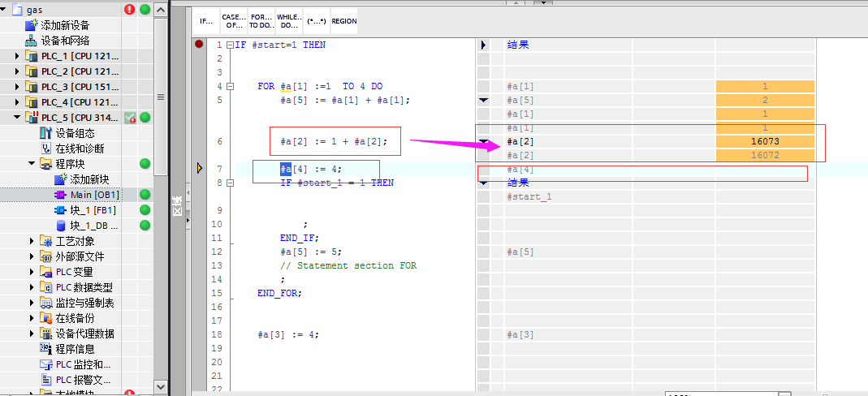Insert a FOR TO DO loop template
The height and width of the screenshot is (396, 868).
click(261, 21)
